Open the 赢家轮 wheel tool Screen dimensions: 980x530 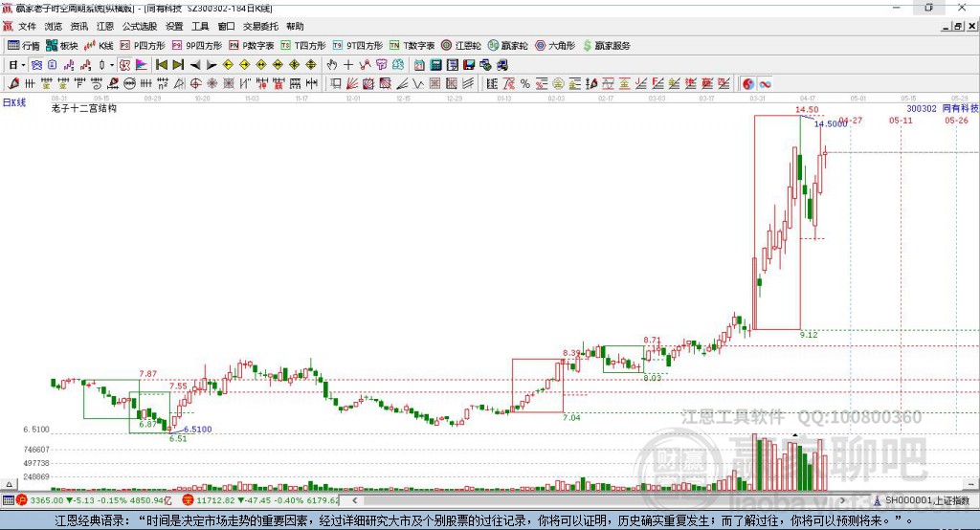pyautogui.click(x=508, y=46)
